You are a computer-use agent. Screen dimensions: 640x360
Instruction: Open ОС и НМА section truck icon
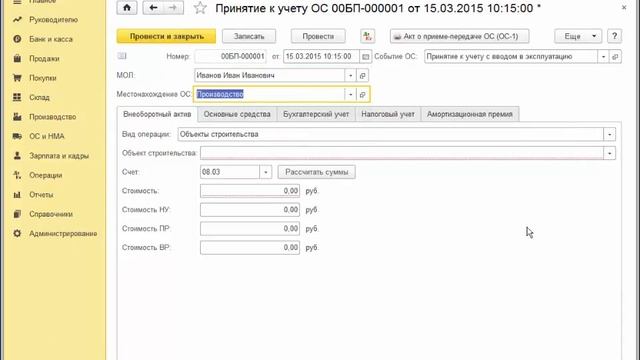point(17,136)
